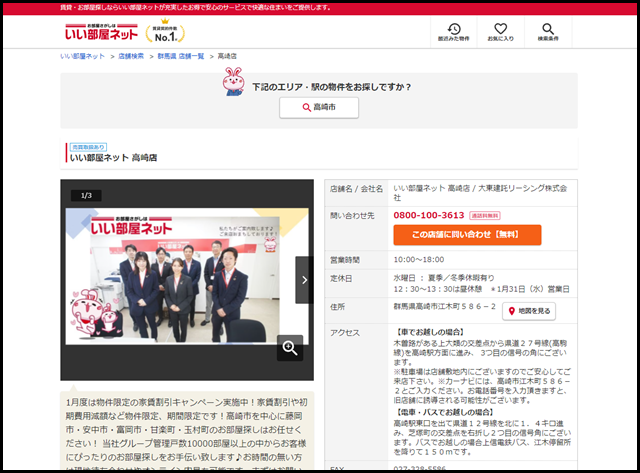Click the 住所 row label
Screen dimensions: 640x473
pos(338,307)
